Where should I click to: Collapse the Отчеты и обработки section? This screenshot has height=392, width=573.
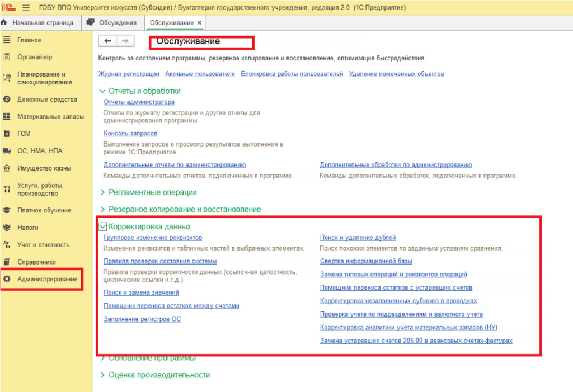[x=102, y=91]
